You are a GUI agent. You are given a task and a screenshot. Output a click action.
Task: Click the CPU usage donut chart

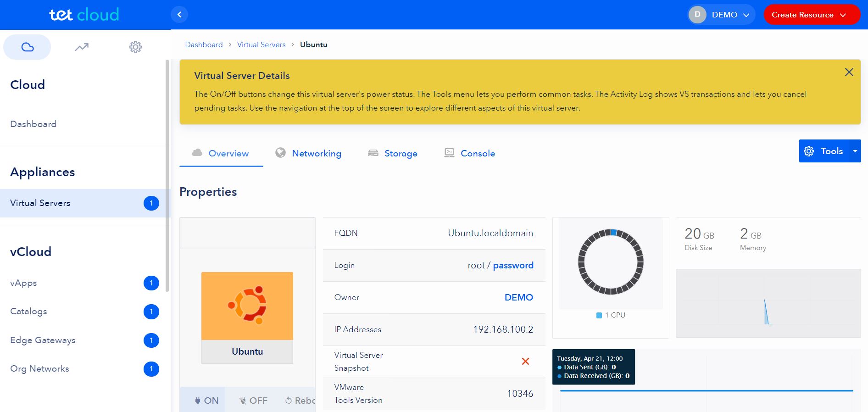tap(611, 262)
